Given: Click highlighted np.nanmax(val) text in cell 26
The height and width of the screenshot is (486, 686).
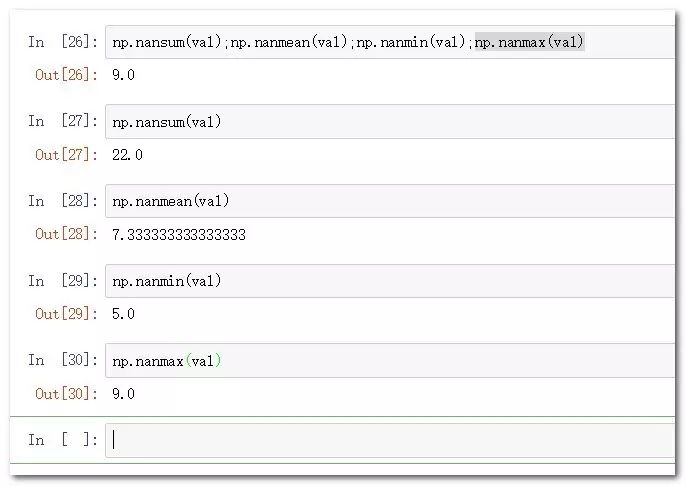Looking at the screenshot, I should click(529, 42).
